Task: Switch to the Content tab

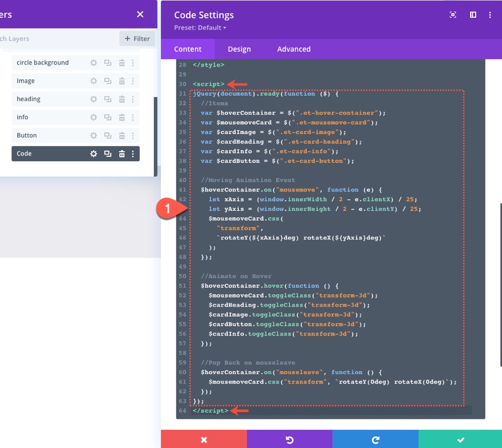Action: [188, 49]
